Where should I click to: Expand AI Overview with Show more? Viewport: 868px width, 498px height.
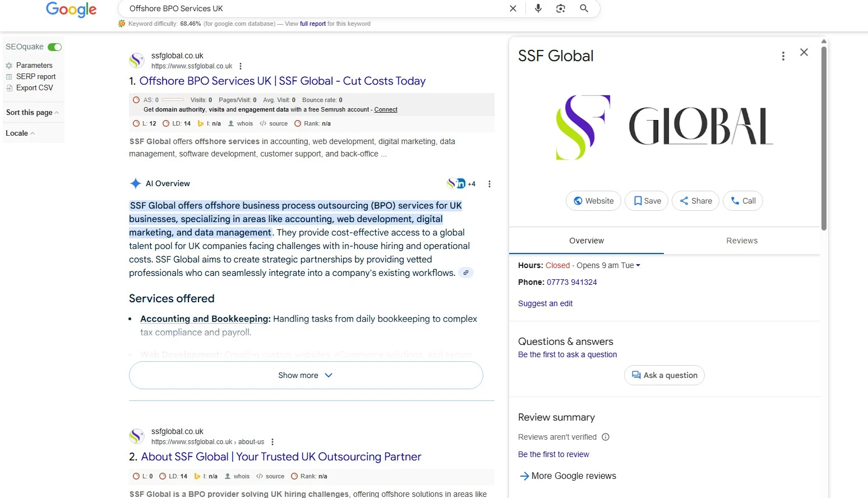point(306,375)
